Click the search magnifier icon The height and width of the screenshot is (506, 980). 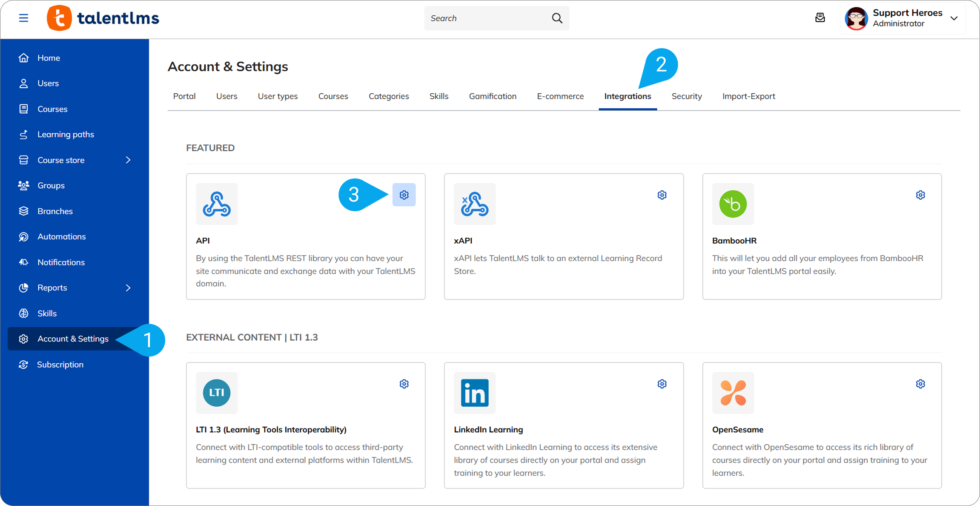pos(557,18)
